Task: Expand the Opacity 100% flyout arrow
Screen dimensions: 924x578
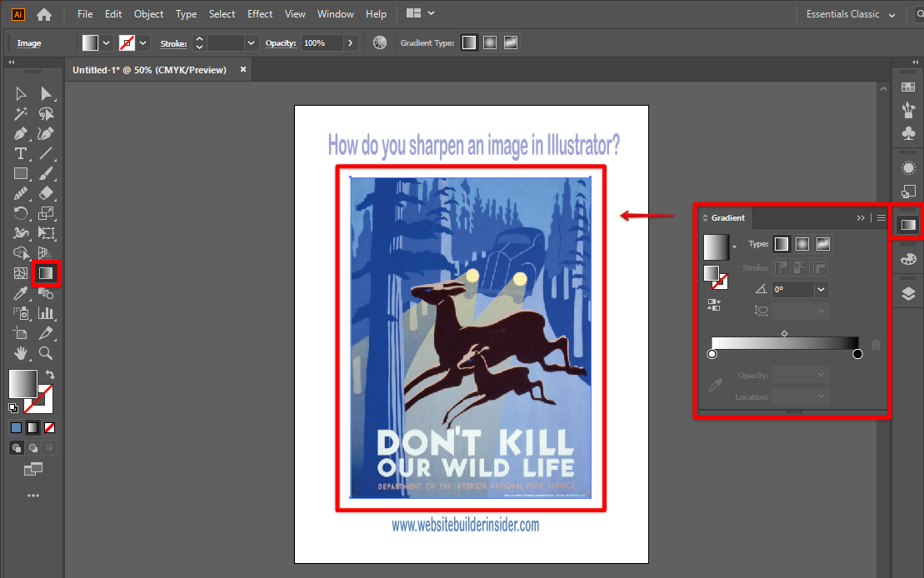Action: pos(351,42)
